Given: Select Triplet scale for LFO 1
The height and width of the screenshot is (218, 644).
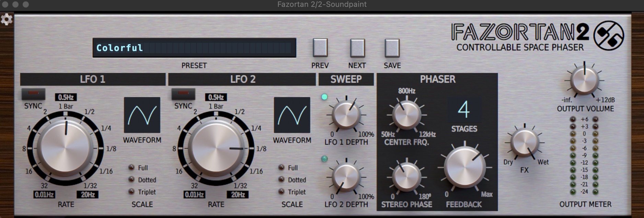Looking at the screenshot, I should tap(131, 192).
